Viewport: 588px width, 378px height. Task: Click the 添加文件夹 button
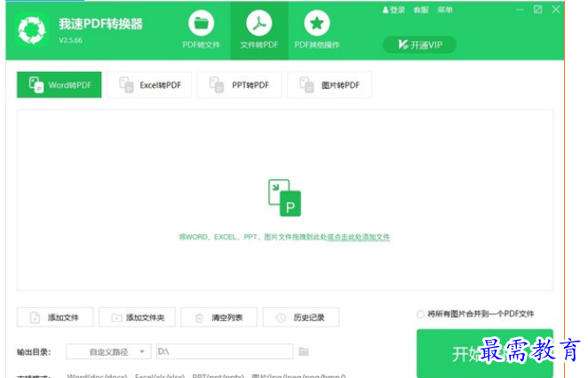(138, 318)
